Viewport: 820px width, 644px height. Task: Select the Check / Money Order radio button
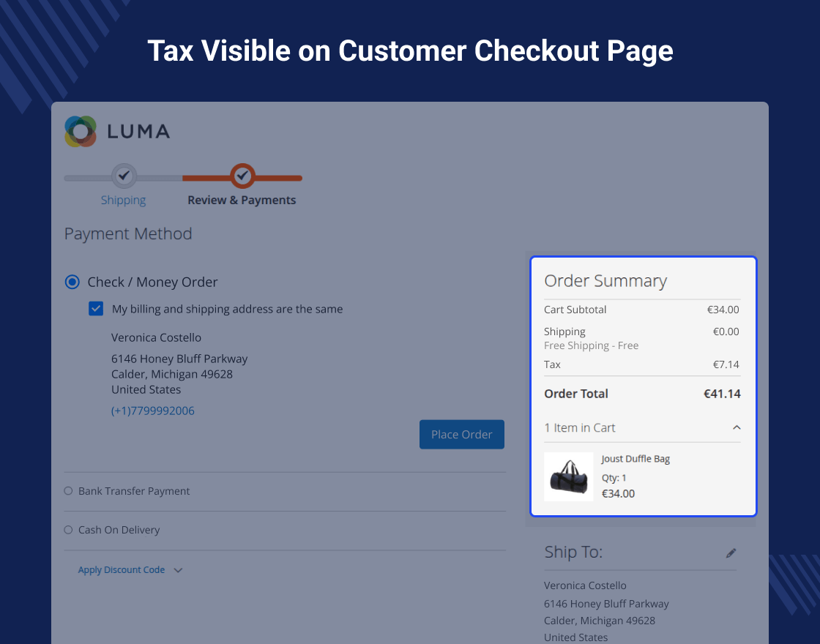coord(72,282)
